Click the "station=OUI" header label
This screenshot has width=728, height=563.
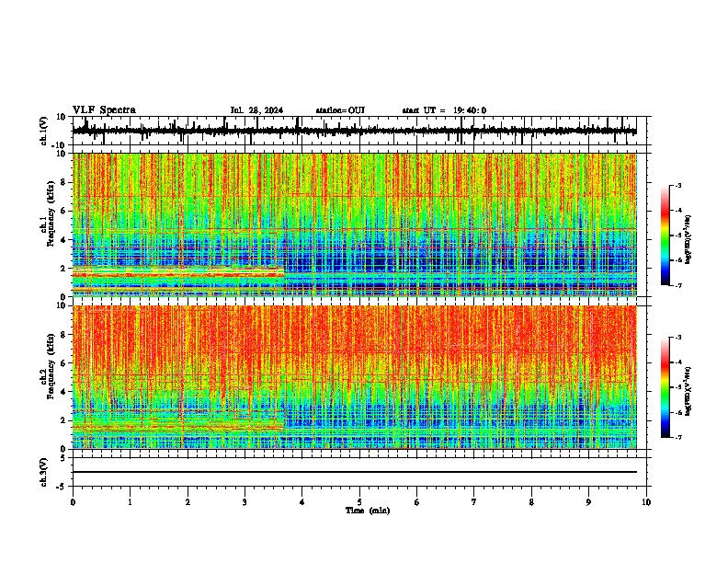click(340, 110)
